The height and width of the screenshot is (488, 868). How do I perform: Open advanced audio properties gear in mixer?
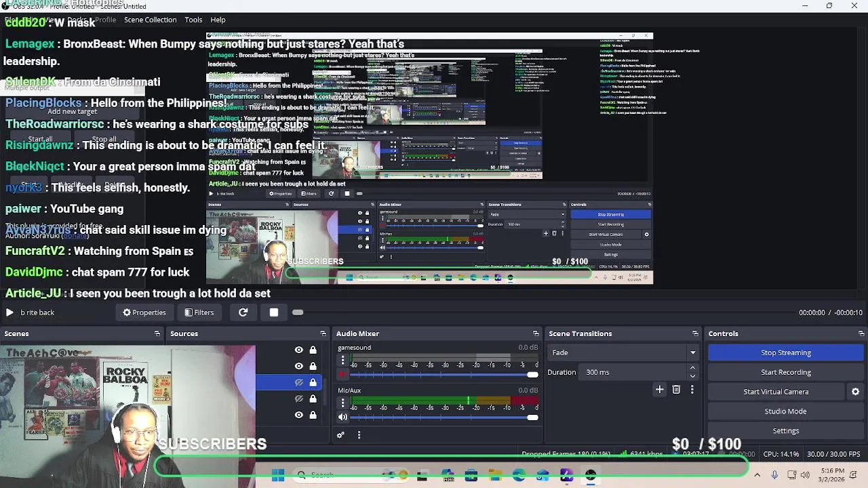pos(340,435)
